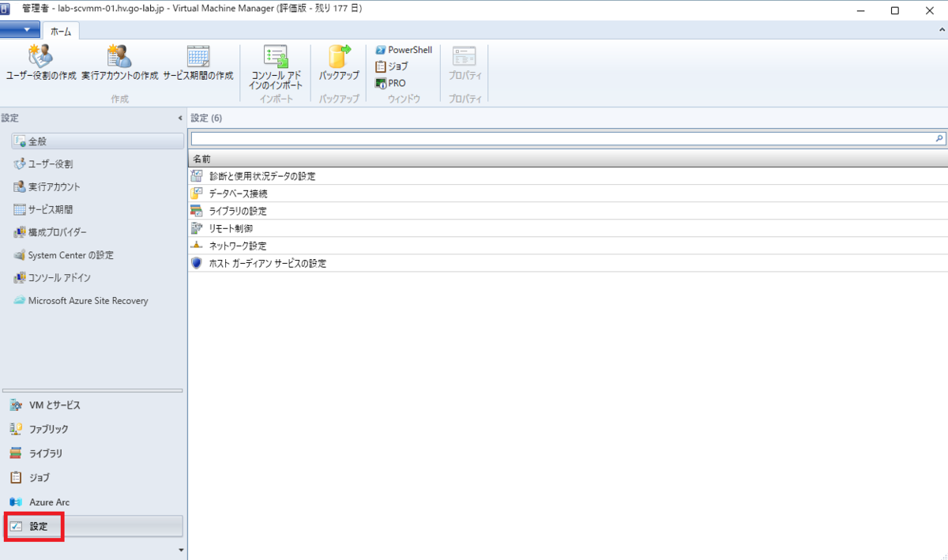Viewport: 948px width, 560px height.
Task: Open PowerShell from the ribbon
Action: pos(404,50)
